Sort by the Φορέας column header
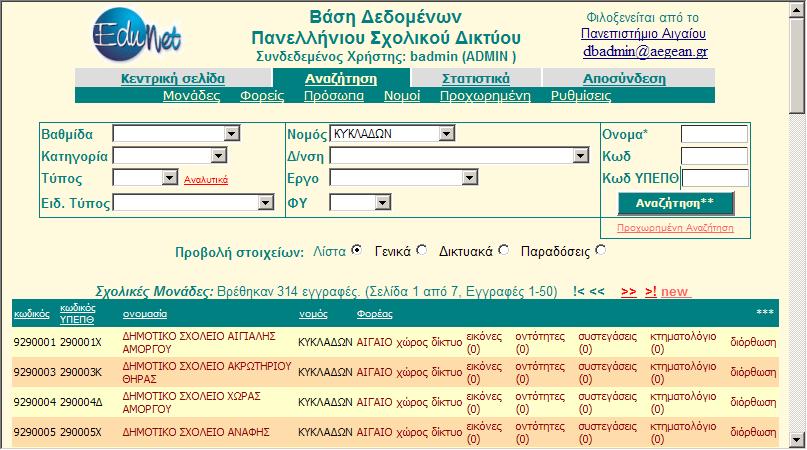 point(374,314)
